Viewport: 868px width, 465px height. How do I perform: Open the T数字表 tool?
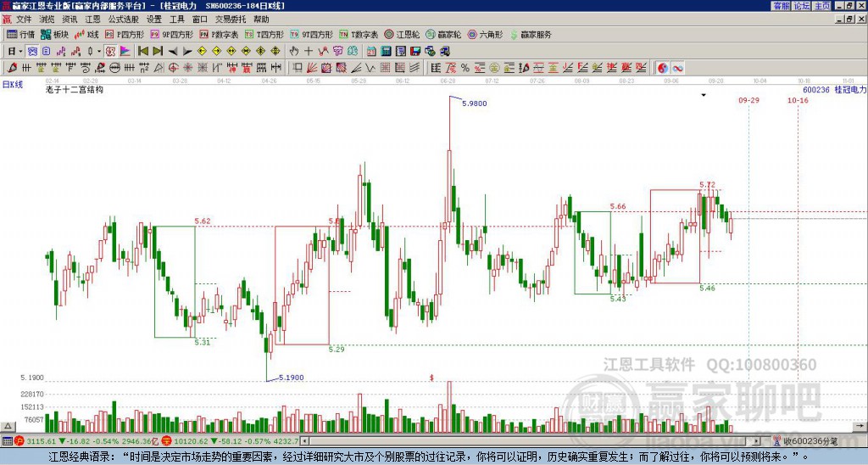pyautogui.click(x=359, y=34)
